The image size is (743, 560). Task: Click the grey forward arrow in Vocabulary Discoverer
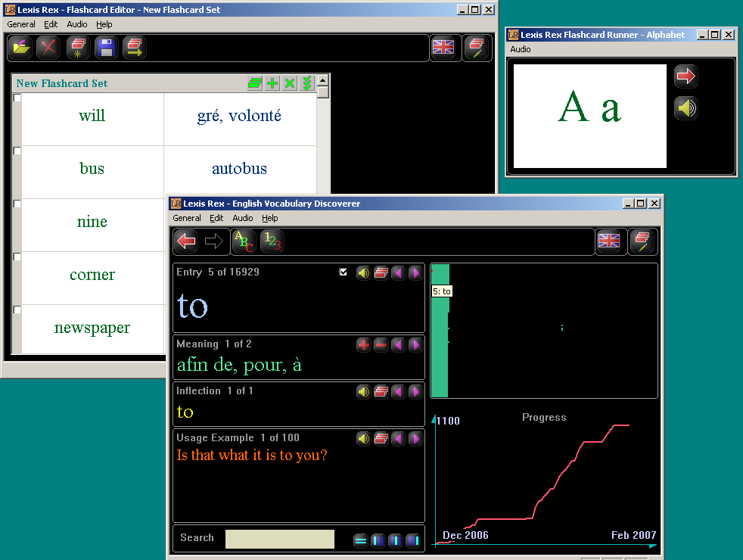point(213,241)
